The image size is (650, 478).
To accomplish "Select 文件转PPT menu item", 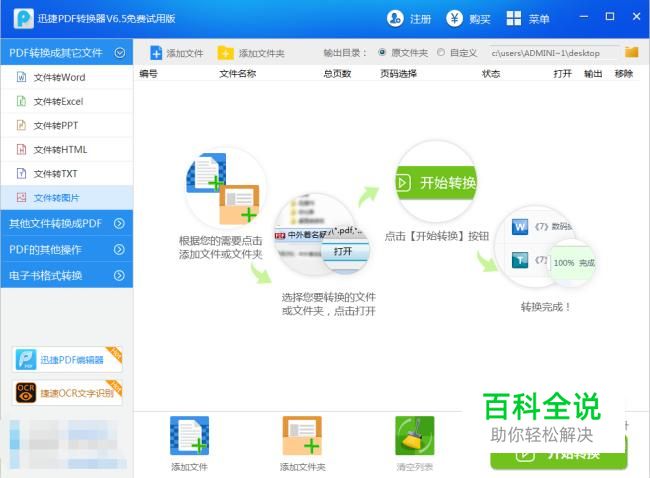I will point(67,125).
